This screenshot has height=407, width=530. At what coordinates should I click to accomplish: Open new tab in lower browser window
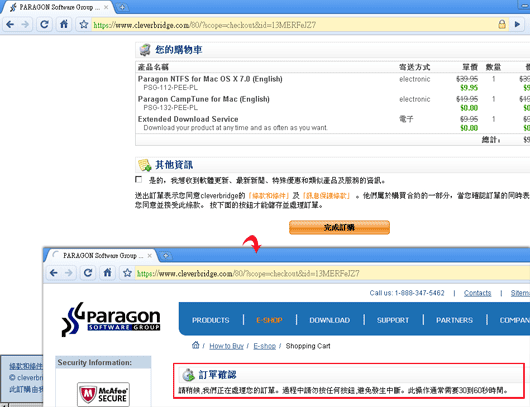(166, 256)
